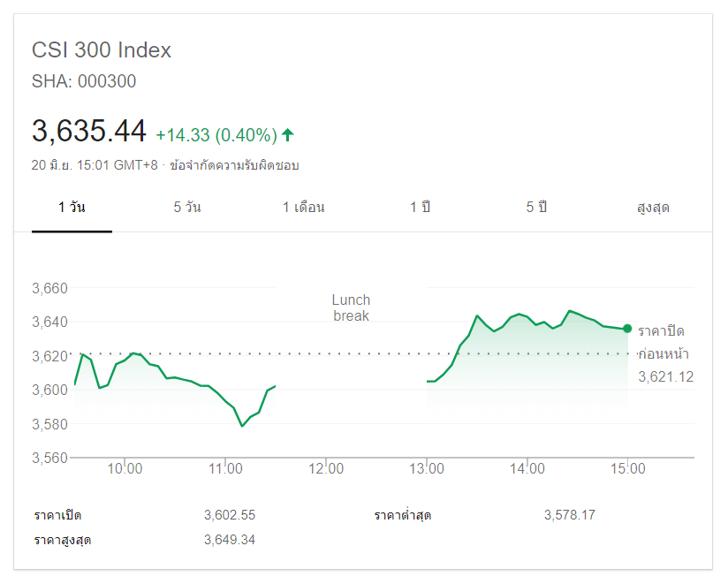The image size is (728, 584).
Task: Click the SHA: 000300 ticker text
Action: point(84,81)
